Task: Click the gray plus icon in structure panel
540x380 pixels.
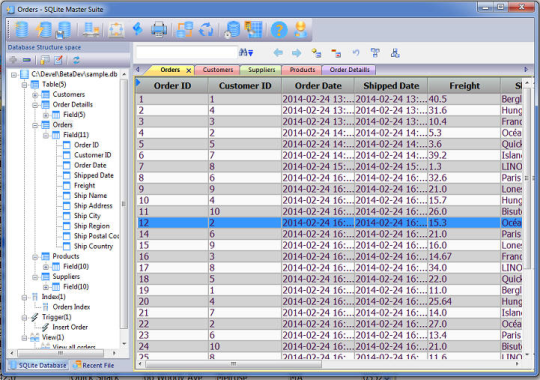Action: click(x=13, y=60)
